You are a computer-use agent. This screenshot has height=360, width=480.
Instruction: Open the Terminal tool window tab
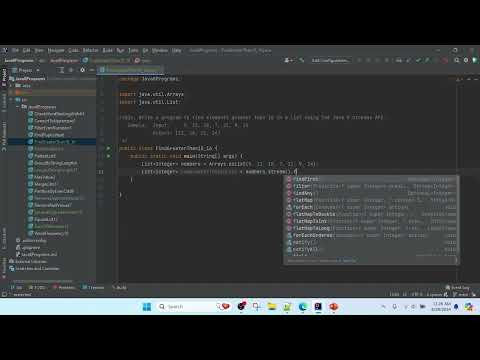point(93,287)
